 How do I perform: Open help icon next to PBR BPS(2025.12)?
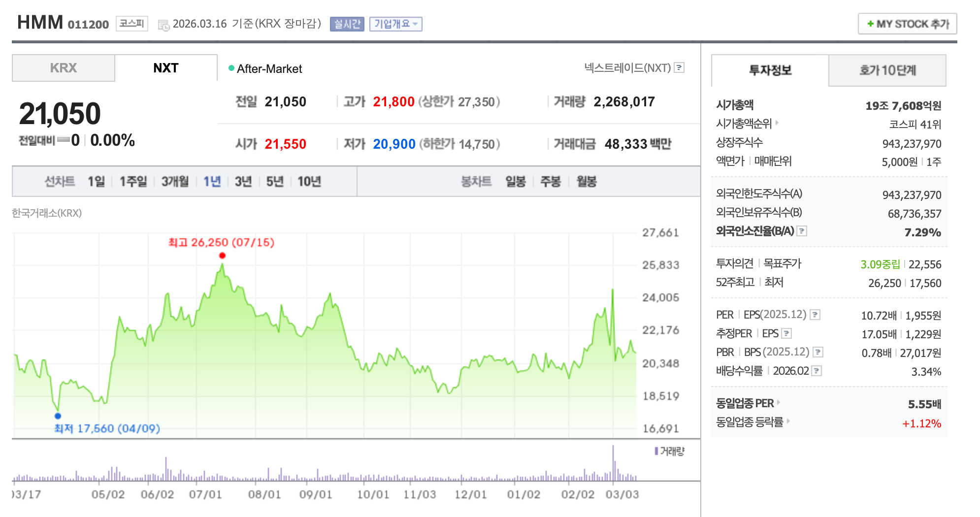click(818, 352)
